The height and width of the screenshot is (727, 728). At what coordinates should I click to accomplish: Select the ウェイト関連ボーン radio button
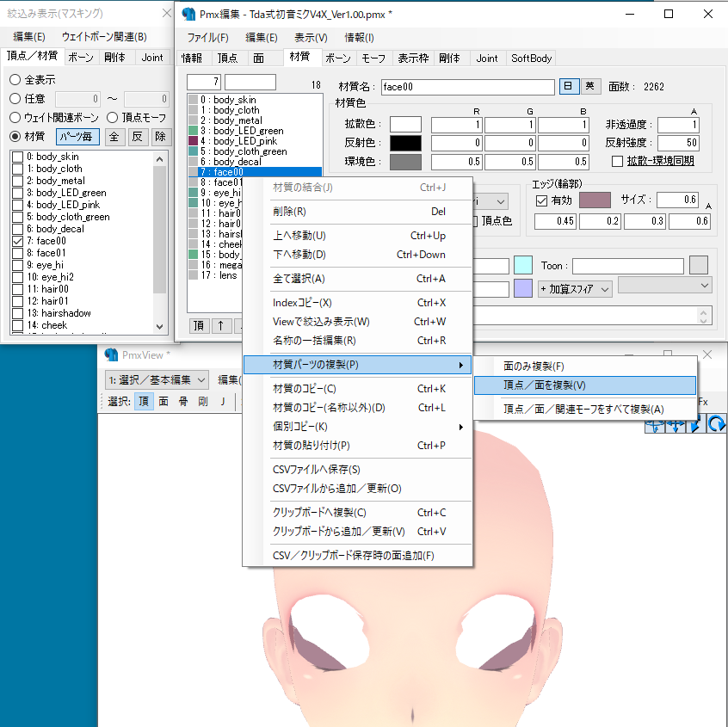[15, 118]
